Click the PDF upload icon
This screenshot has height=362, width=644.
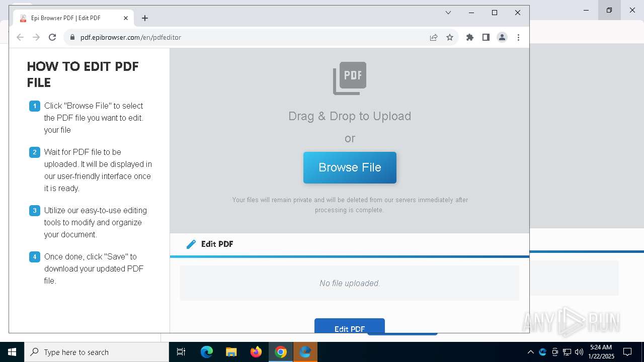coord(350,78)
